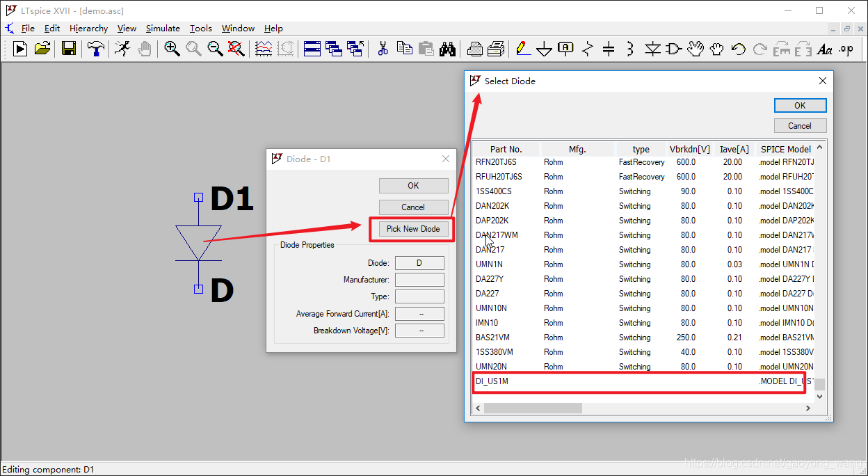Add SPICE directive with .op icon

[x=846, y=49]
